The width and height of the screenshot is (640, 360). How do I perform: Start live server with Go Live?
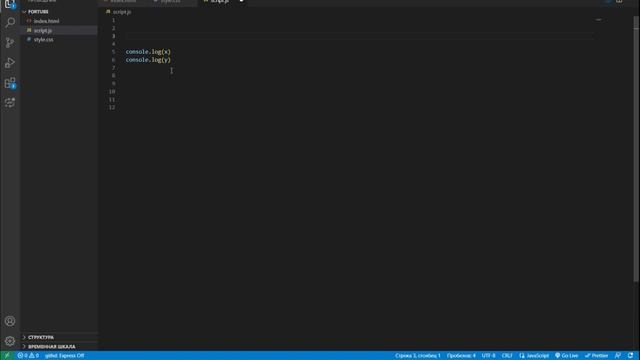pyautogui.click(x=567, y=356)
